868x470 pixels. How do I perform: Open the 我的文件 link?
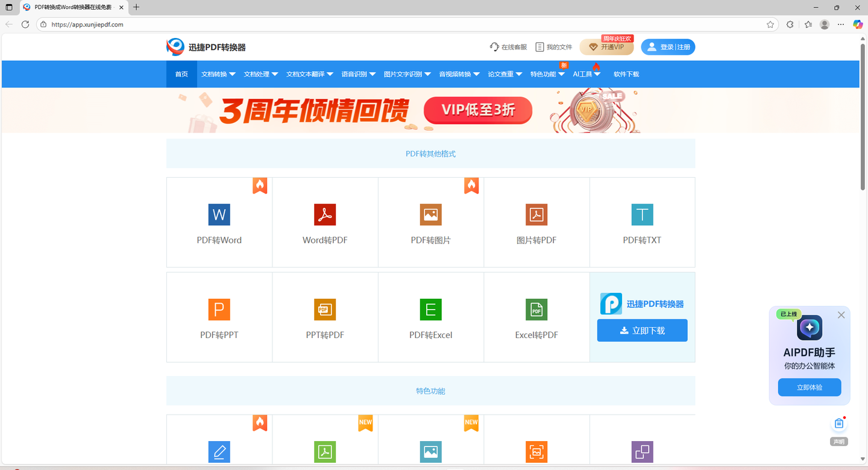[x=554, y=47]
